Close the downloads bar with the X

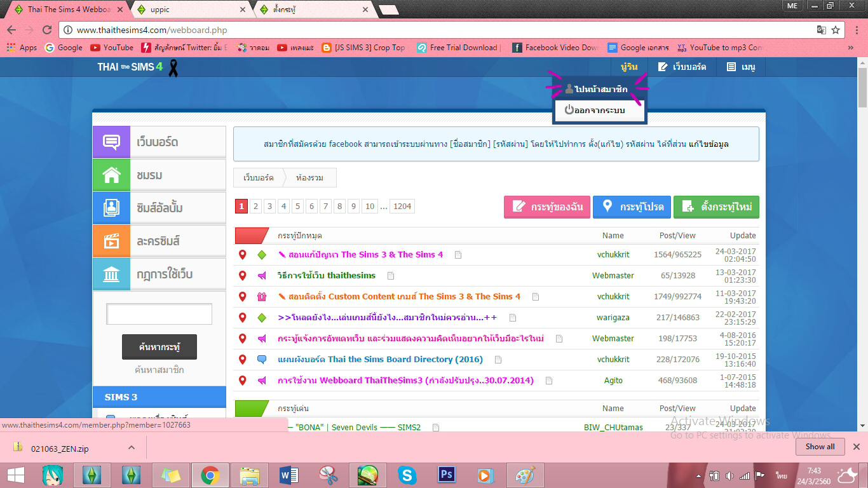(x=856, y=447)
